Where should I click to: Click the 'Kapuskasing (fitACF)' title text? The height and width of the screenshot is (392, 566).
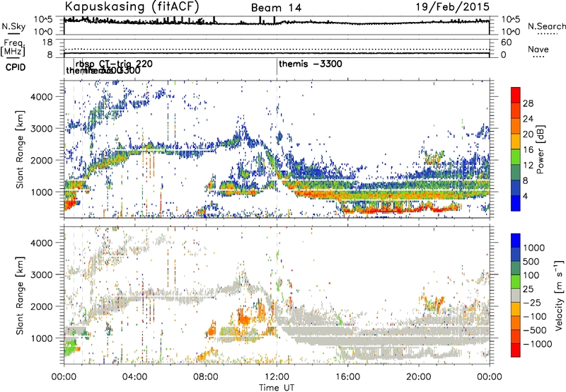pos(132,6)
